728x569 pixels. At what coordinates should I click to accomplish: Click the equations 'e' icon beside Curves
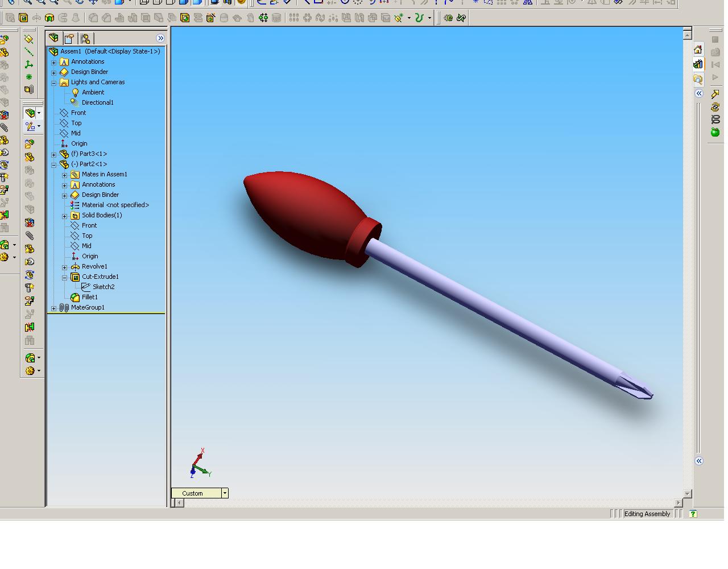(x=448, y=18)
